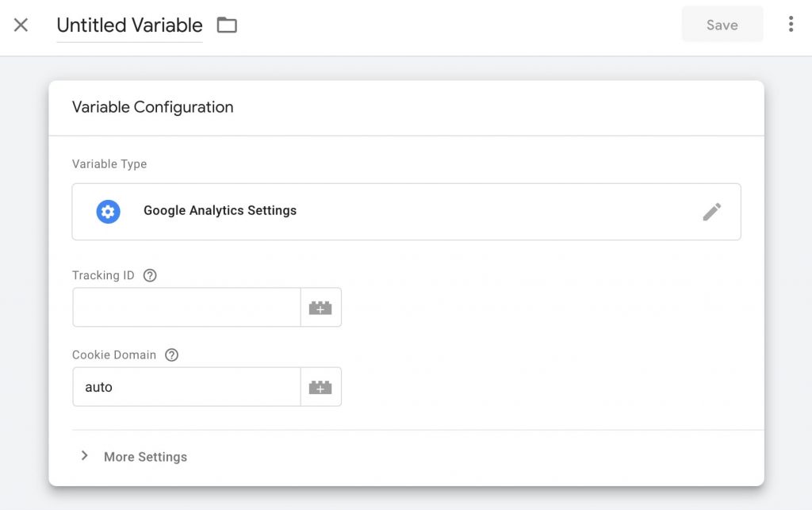Screen dimensions: 812x510
Task: Click the Google Analytics Settings gear icon
Action: click(x=108, y=211)
